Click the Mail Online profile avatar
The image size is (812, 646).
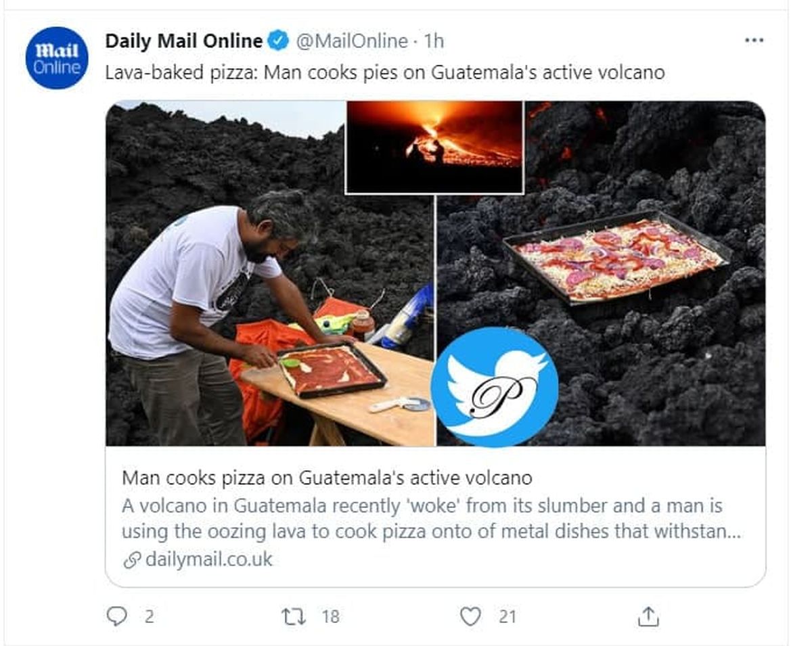pos(57,58)
